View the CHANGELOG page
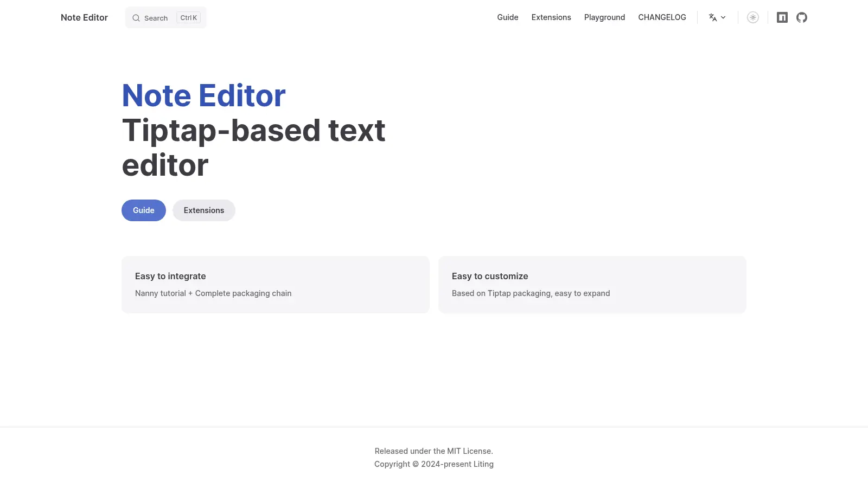The width and height of the screenshot is (868, 488). tap(662, 17)
